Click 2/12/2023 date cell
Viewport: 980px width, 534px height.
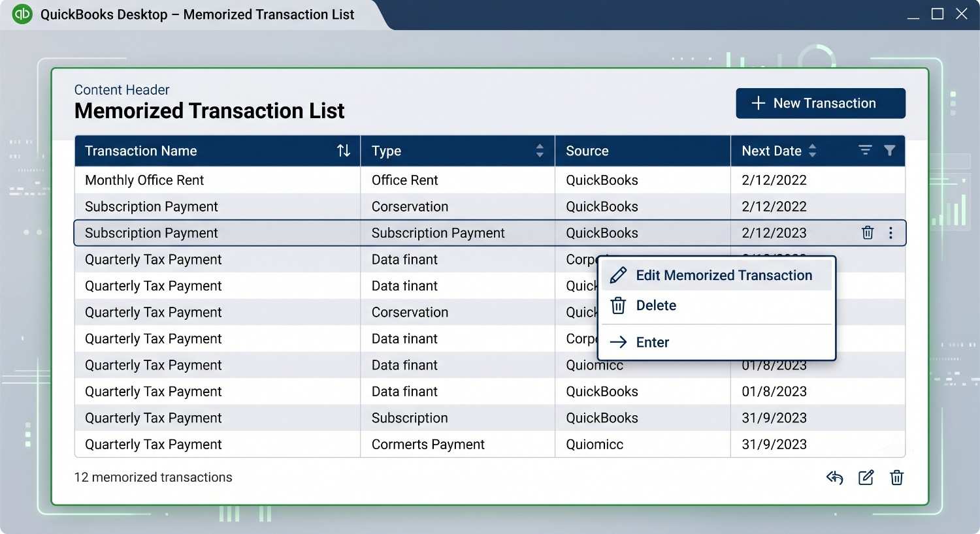point(774,233)
